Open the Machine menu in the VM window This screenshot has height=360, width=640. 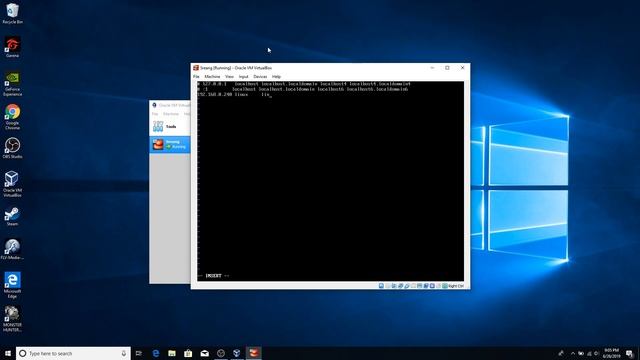pyautogui.click(x=212, y=77)
